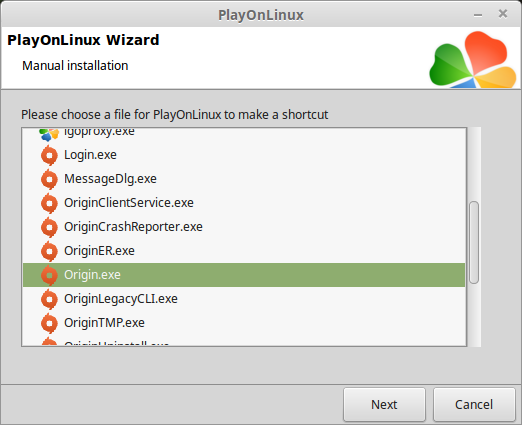Choose MessageDlg.exe in the list
Screen dimensions: 522x425
(x=244, y=179)
